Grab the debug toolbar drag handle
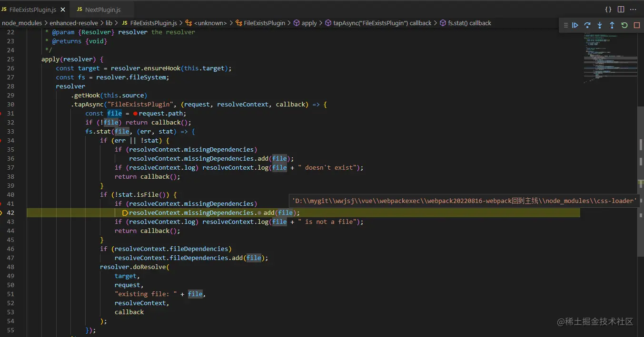This screenshot has height=337, width=644. 566,25
